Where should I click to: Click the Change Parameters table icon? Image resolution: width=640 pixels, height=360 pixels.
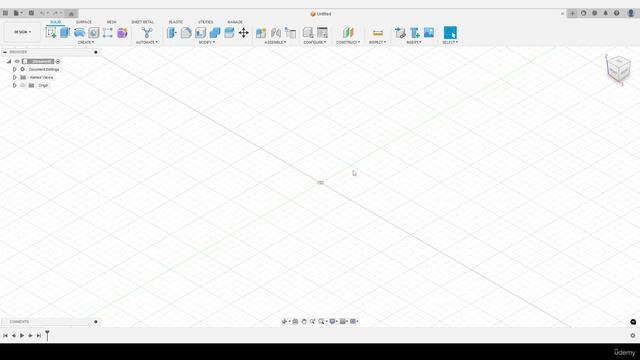(322, 33)
